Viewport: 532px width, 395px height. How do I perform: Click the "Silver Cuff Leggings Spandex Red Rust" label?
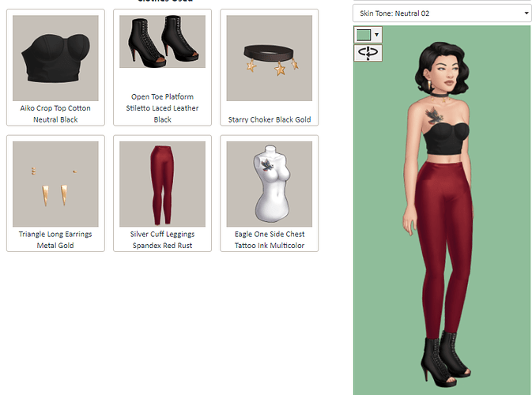pos(163,239)
